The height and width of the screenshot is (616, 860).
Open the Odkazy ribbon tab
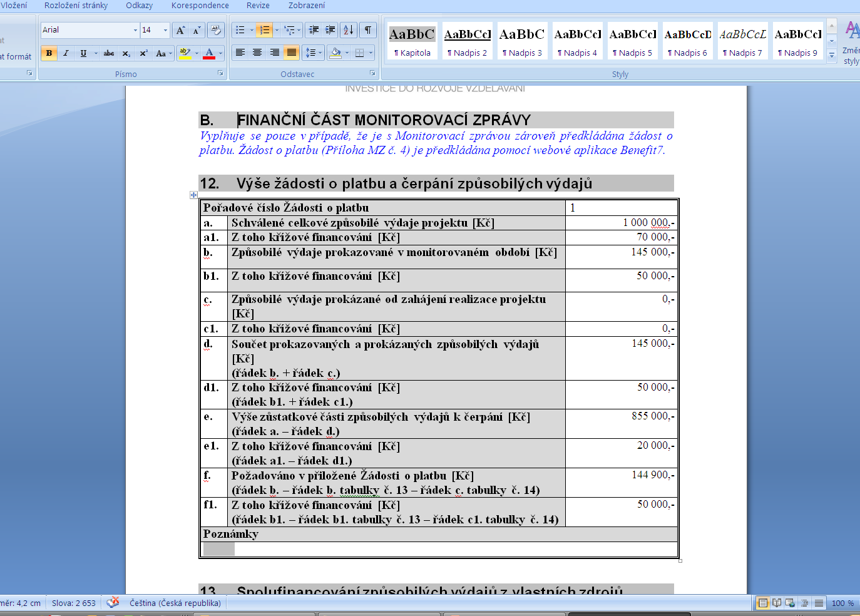[139, 6]
